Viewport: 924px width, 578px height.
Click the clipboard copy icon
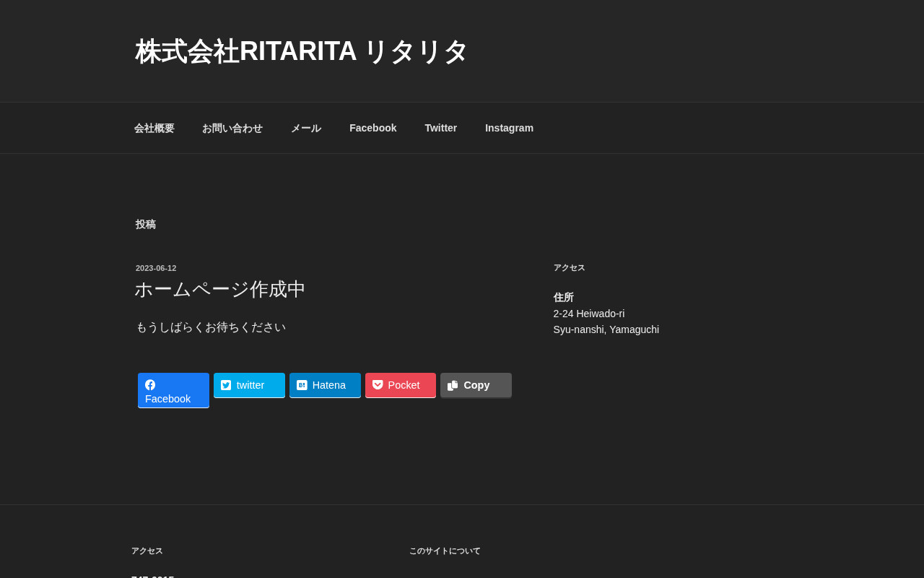point(453,385)
